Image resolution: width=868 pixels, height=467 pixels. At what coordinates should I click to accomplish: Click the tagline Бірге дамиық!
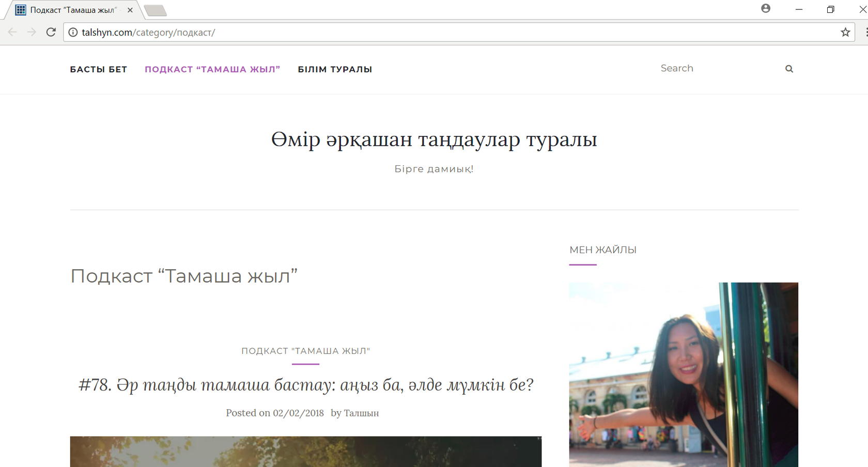[434, 169]
